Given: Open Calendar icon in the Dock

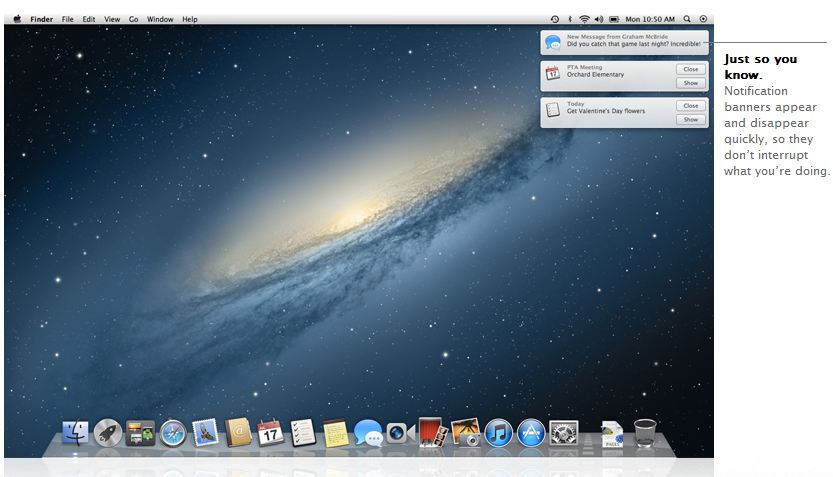Looking at the screenshot, I should click(x=270, y=432).
